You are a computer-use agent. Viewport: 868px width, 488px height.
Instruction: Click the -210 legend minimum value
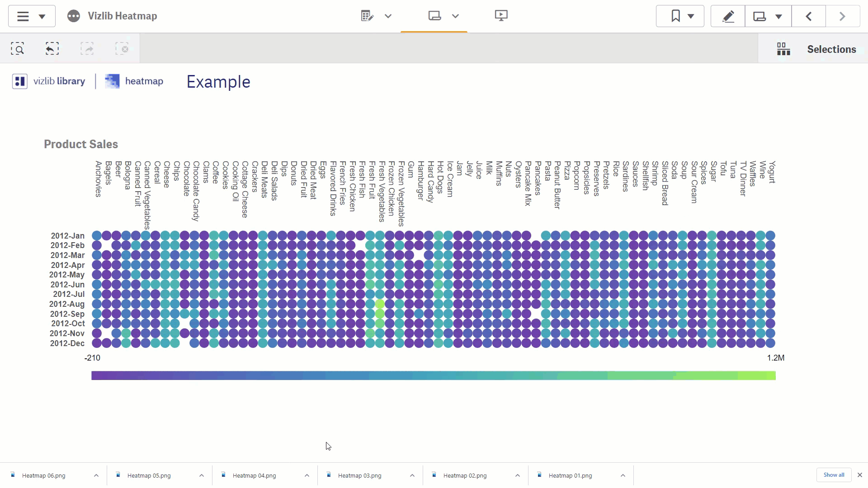(92, 358)
